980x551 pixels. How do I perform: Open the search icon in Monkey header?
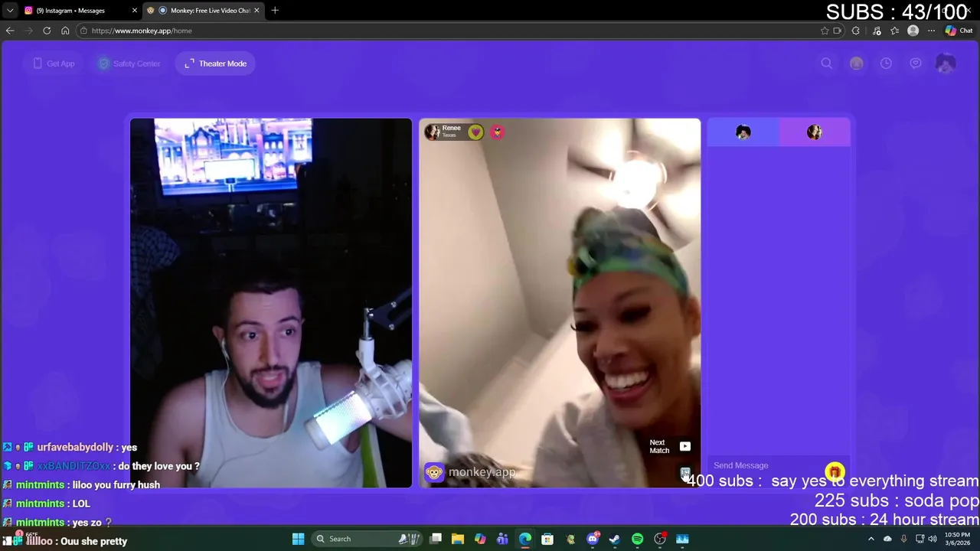[x=826, y=64]
